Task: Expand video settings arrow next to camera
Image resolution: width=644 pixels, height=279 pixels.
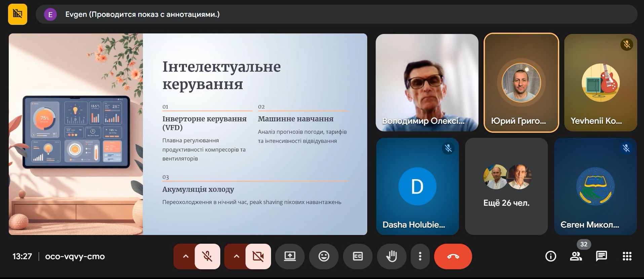Action: click(x=236, y=256)
